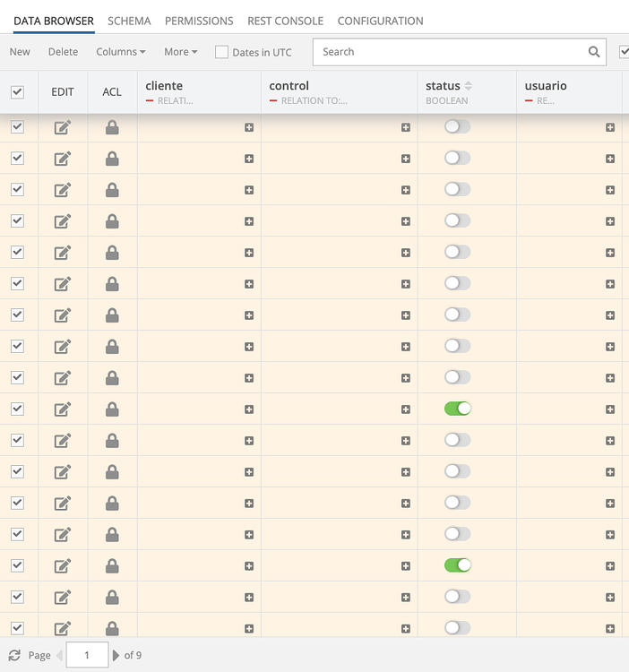This screenshot has height=672, width=629.
Task: Open the REST CONSOLE tab
Action: coord(285,21)
